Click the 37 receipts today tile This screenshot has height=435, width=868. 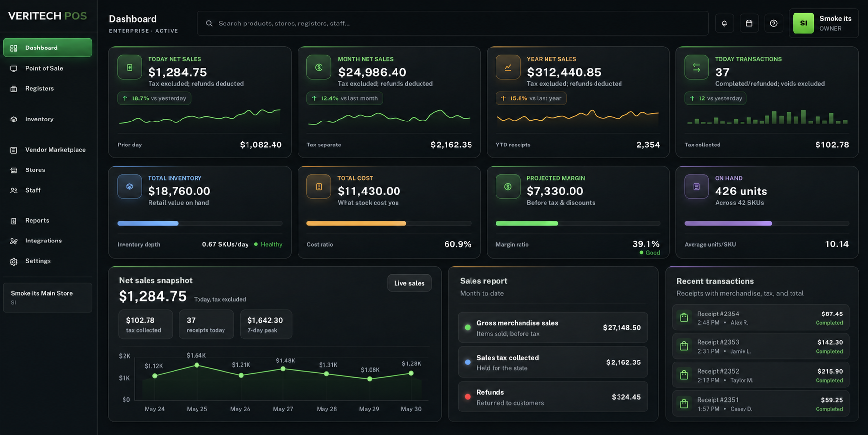click(206, 324)
